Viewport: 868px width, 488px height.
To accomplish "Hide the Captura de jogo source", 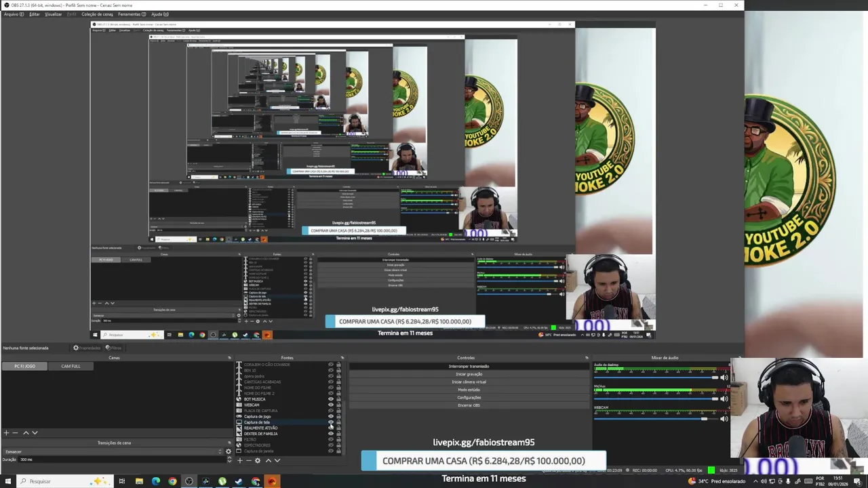I will (x=331, y=417).
